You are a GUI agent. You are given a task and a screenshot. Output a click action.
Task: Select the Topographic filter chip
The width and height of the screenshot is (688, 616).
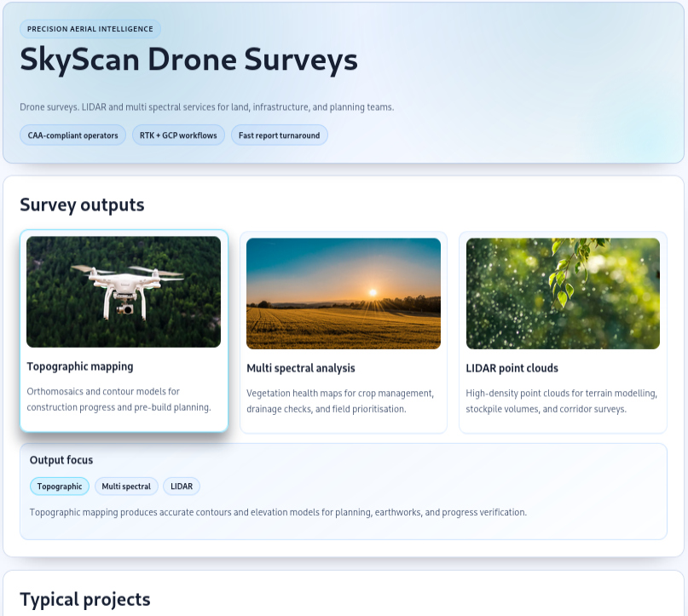coord(59,486)
